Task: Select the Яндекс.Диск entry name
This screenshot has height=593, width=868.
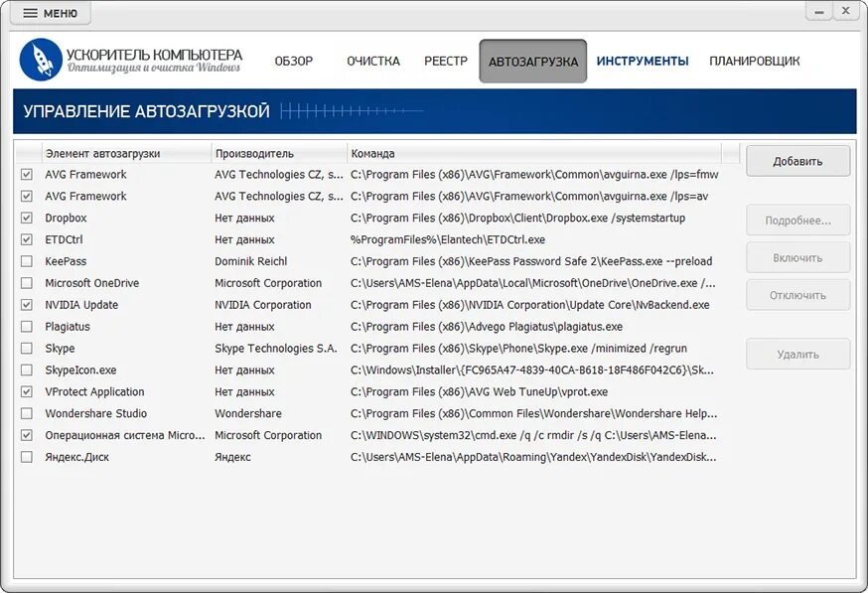Action: [x=76, y=457]
